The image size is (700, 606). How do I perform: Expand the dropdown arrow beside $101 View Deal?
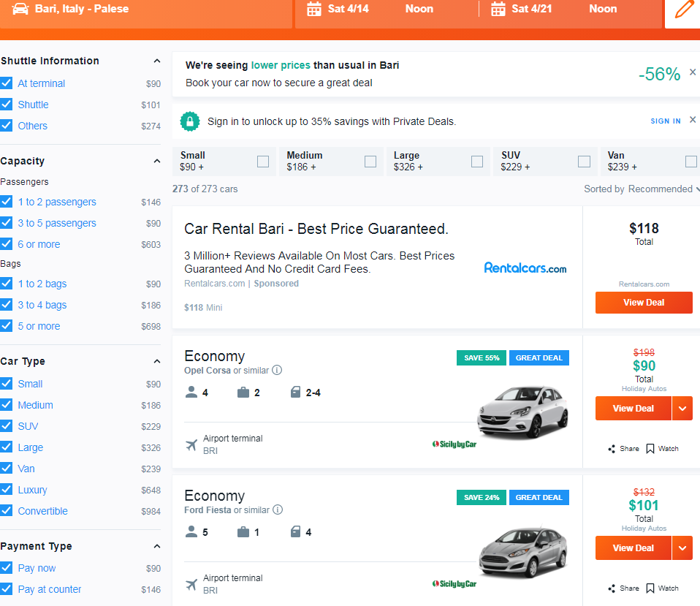(682, 548)
